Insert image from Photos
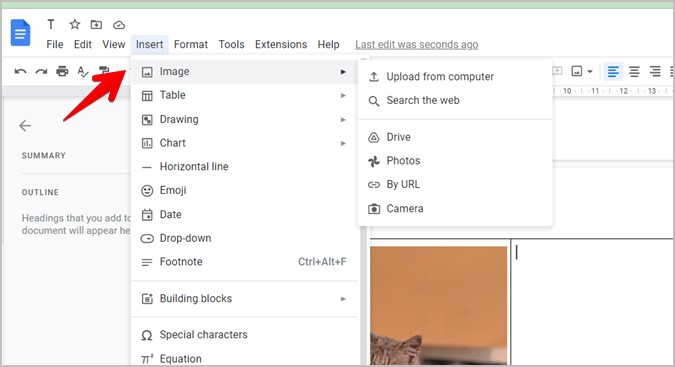 coord(455,161)
